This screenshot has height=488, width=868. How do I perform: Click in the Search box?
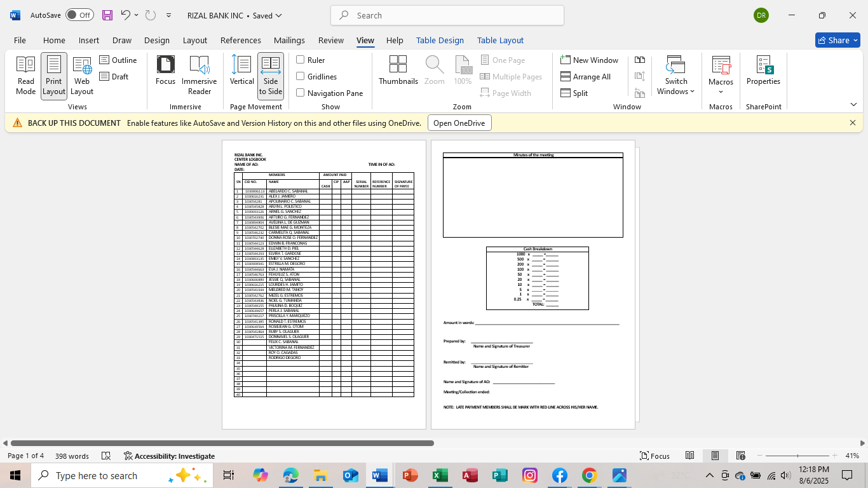coord(447,15)
